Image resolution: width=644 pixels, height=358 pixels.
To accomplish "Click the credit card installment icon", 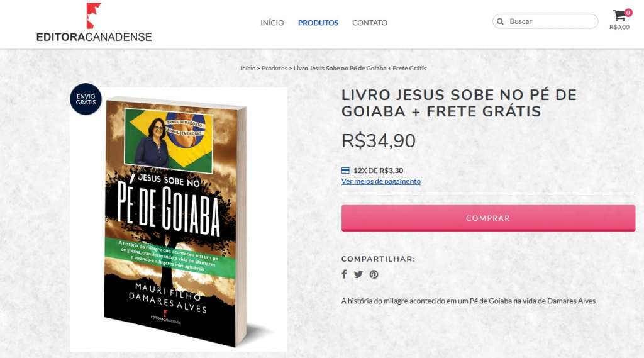I will click(x=345, y=171).
